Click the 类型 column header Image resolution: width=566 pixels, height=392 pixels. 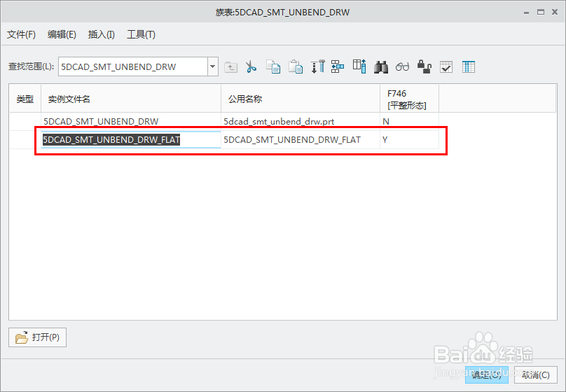(x=25, y=99)
